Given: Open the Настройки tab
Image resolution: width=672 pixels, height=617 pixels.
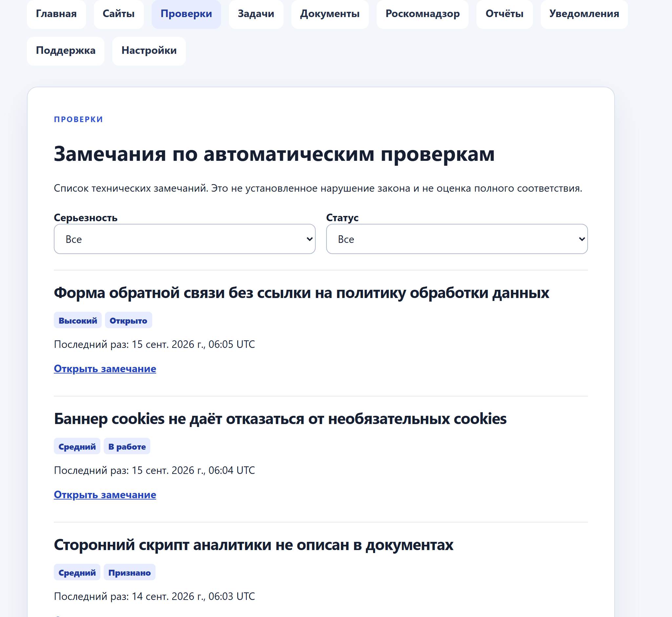Looking at the screenshot, I should pyautogui.click(x=149, y=51).
